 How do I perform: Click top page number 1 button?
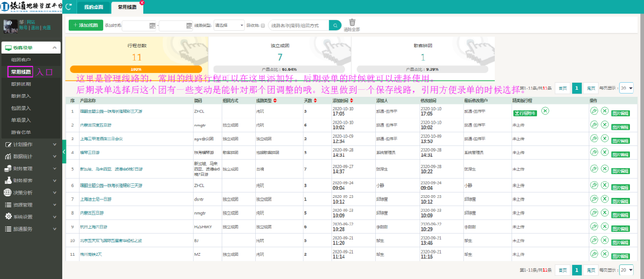click(576, 88)
